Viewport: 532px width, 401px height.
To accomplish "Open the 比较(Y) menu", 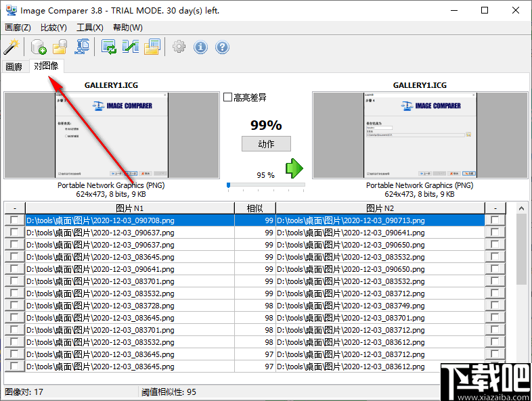I will click(53, 28).
